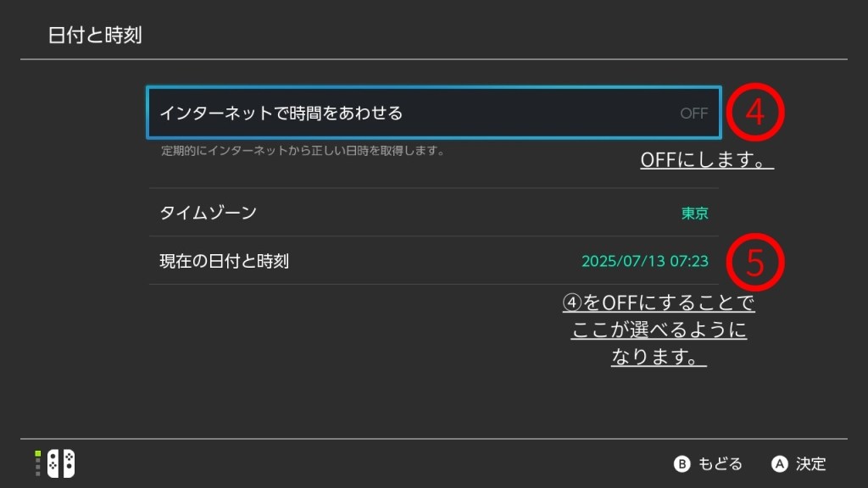This screenshot has height=488, width=868.
Task: Click the underlined OFFにします。 note
Action: (x=706, y=160)
